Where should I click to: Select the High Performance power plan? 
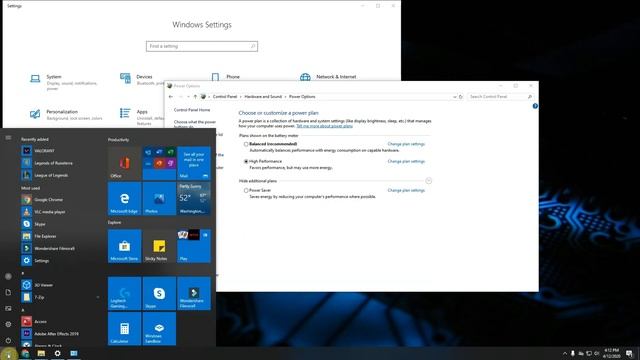click(x=246, y=162)
